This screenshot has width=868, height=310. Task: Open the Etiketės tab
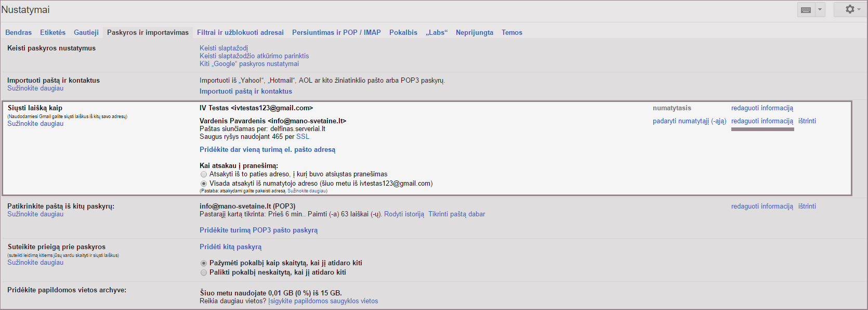click(x=52, y=32)
